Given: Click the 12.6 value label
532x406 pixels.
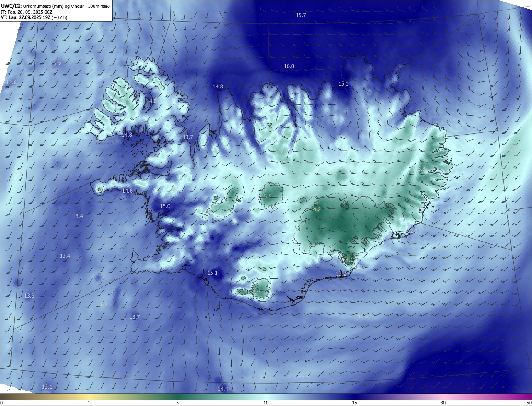Looking at the screenshot, I should tap(12, 82).
